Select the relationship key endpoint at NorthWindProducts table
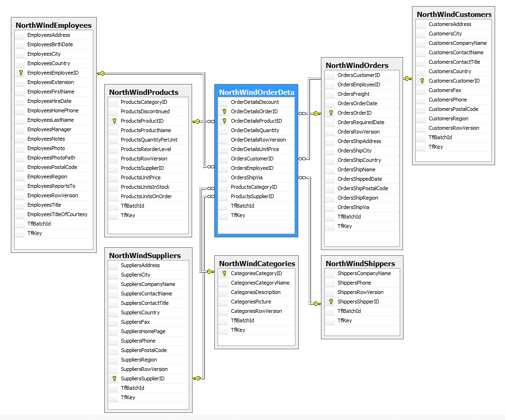 (196, 121)
